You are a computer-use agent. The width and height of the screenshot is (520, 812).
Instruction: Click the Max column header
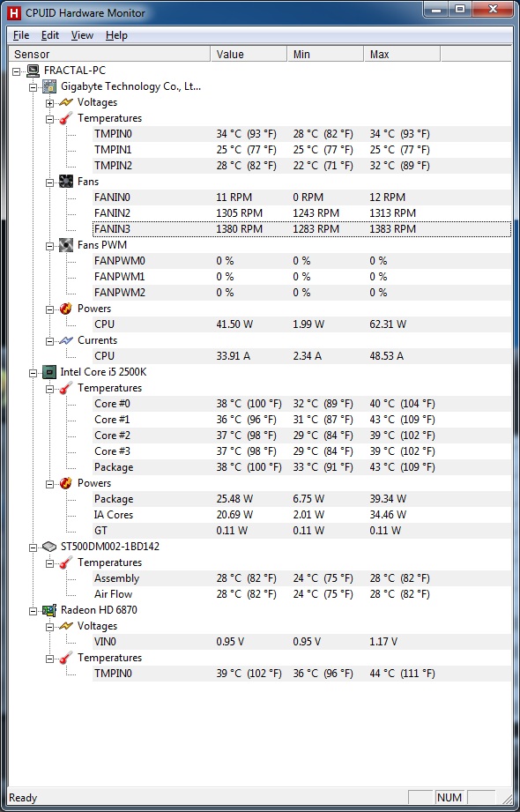pyautogui.click(x=402, y=54)
